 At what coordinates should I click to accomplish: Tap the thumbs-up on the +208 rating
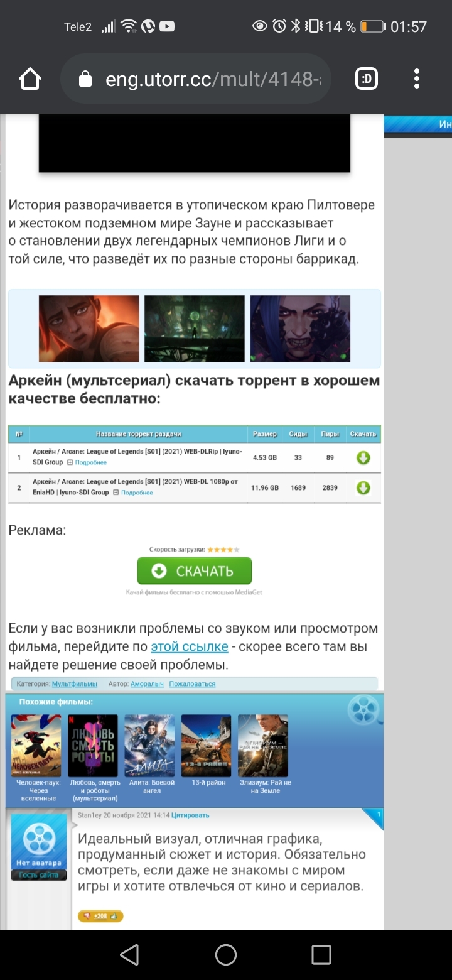(114, 917)
